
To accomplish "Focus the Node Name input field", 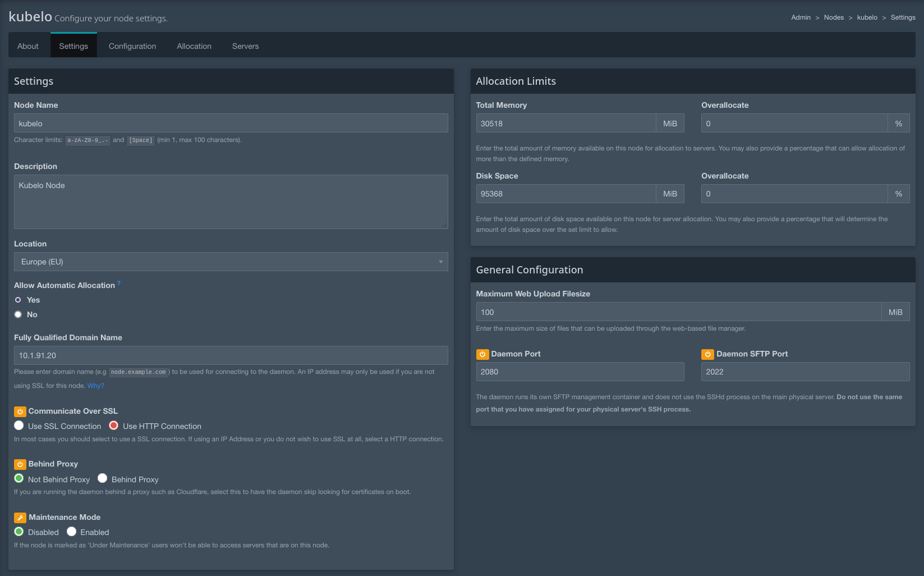I will [x=231, y=123].
